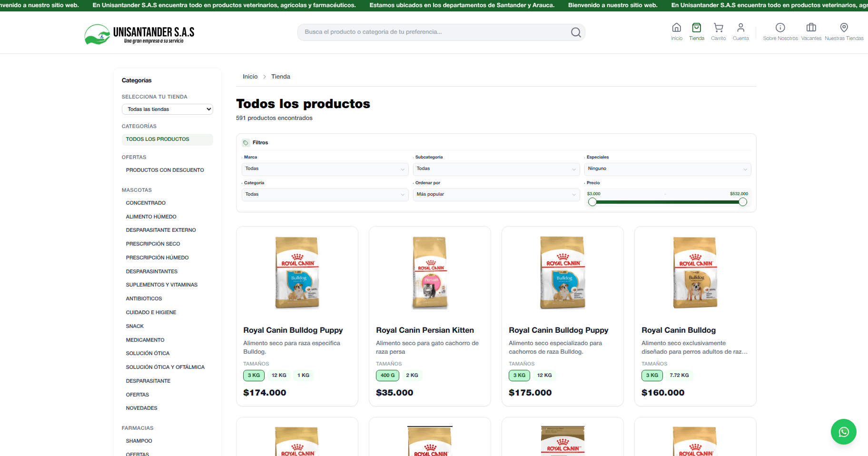Open MEDICAMENTO category

point(145,340)
